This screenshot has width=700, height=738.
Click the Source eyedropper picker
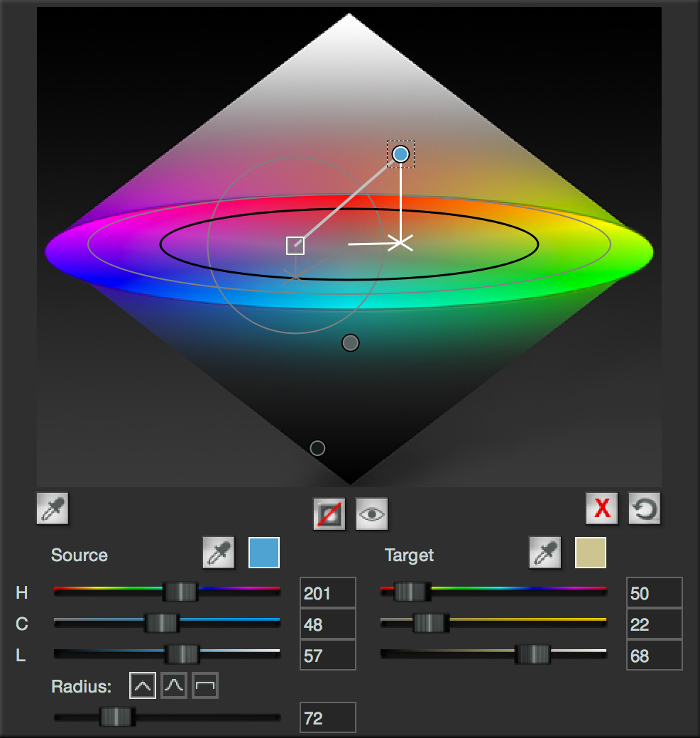(219, 553)
